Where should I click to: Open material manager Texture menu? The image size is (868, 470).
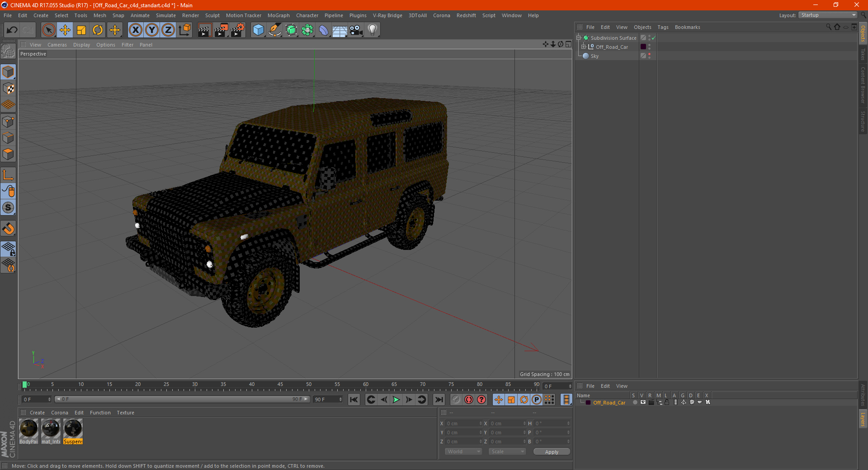tap(125, 413)
